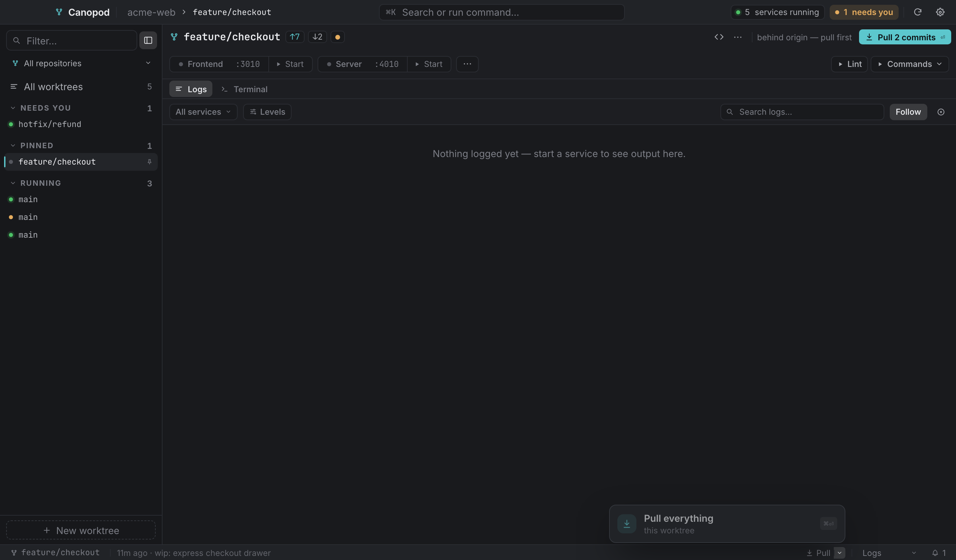Open the Logs selector in status bar
This screenshot has height=560, width=956.
pos(889,553)
